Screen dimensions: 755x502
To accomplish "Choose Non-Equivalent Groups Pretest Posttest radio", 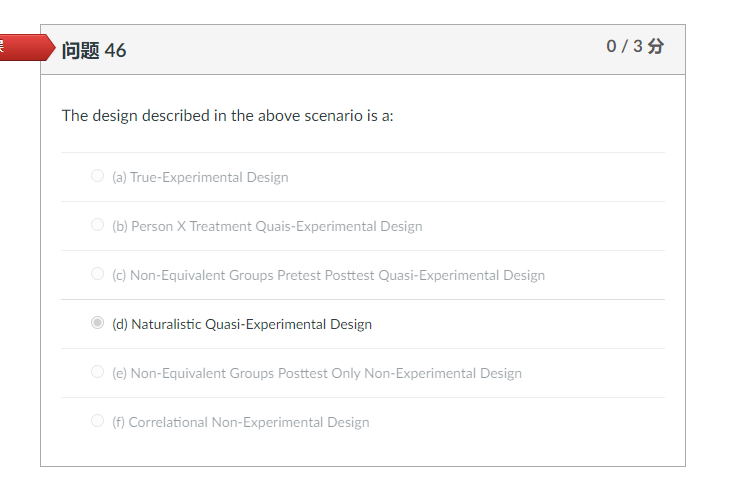I will pyautogui.click(x=97, y=274).
